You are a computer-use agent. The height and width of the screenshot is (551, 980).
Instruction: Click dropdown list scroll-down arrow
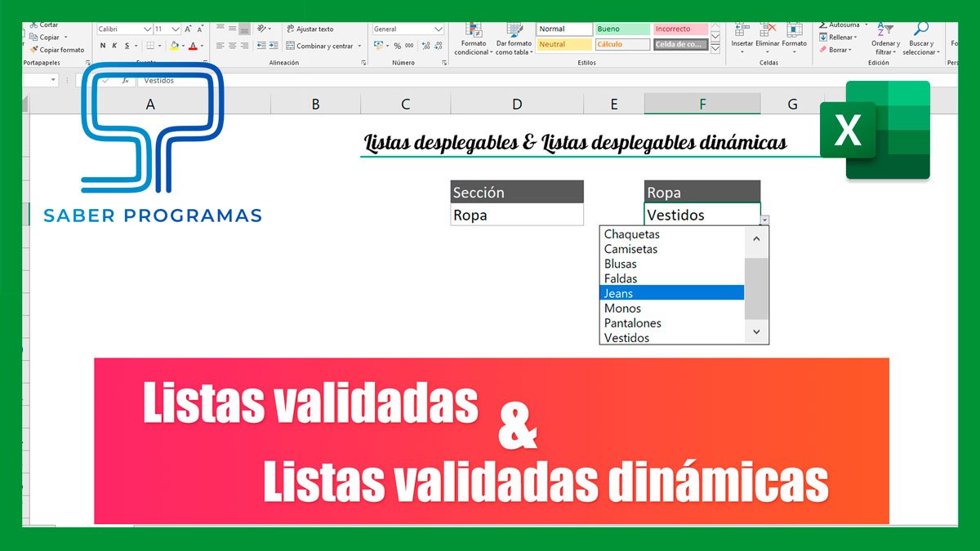click(x=756, y=331)
